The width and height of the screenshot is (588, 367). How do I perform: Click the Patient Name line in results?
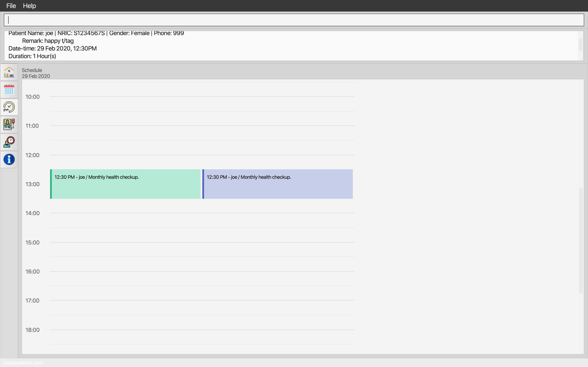click(x=96, y=33)
